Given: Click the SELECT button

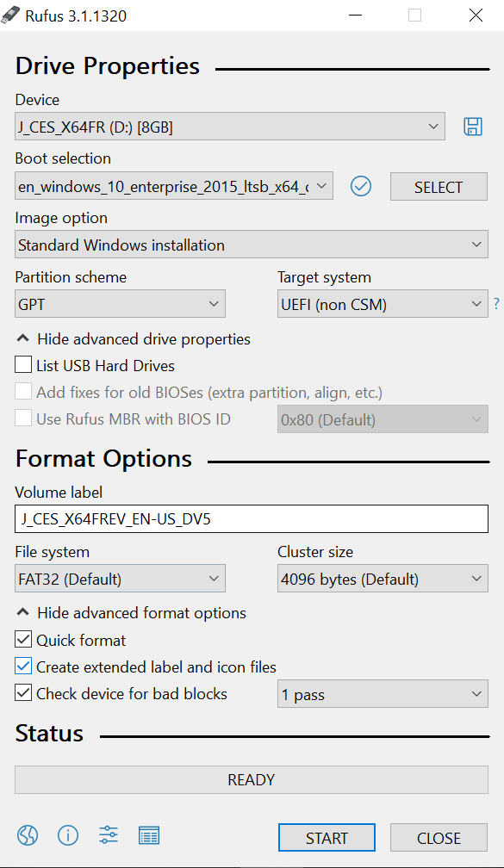Looking at the screenshot, I should point(439,187).
